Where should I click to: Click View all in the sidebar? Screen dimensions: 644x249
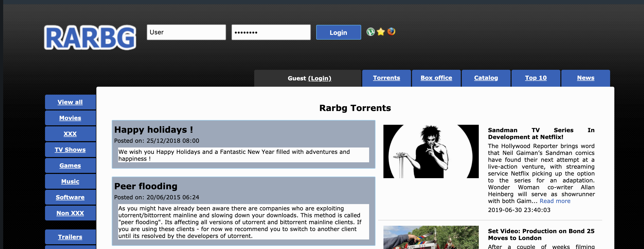70,102
